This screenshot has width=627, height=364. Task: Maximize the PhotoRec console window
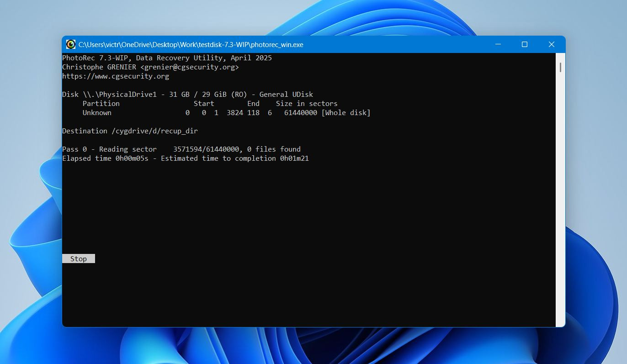(x=525, y=44)
